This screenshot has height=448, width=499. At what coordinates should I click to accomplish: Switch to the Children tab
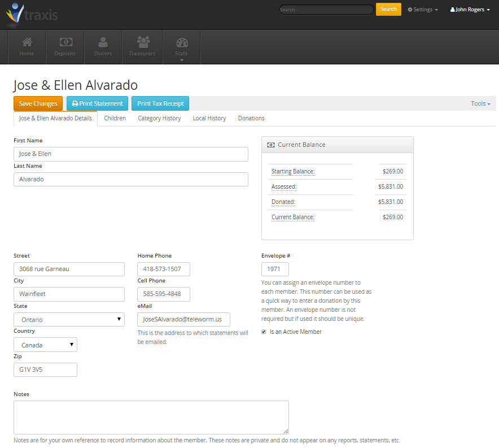[x=115, y=118]
